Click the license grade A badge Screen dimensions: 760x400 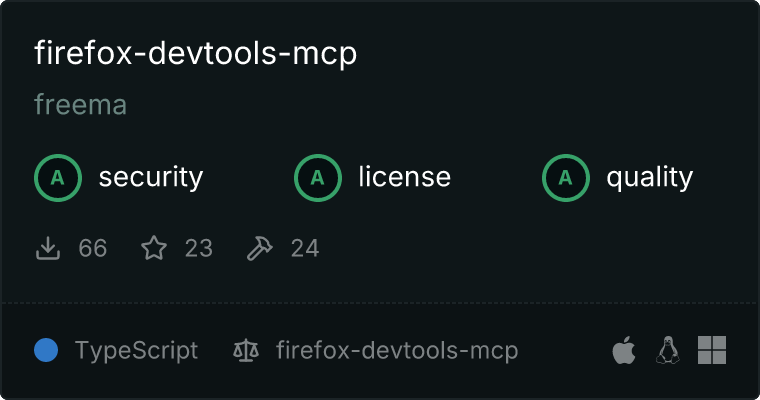(x=318, y=178)
